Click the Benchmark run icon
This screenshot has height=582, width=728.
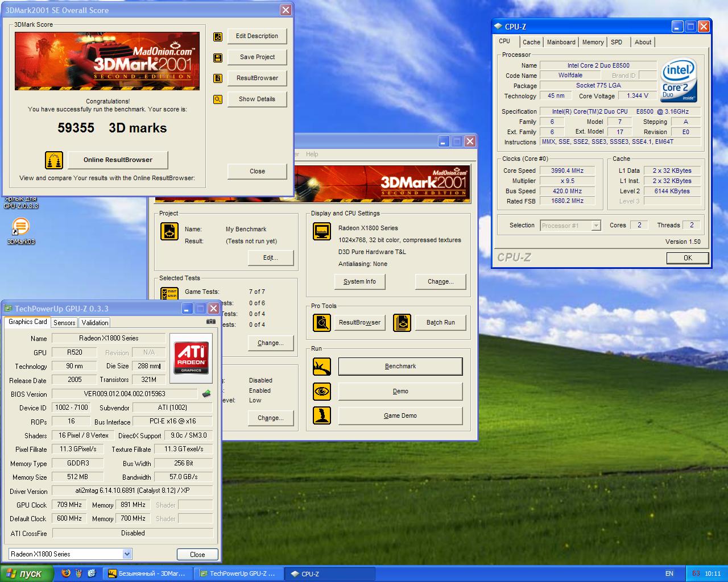click(322, 367)
